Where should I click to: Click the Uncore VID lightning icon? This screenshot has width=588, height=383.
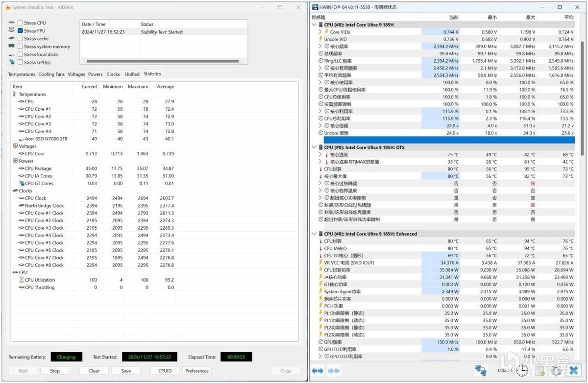[320, 39]
